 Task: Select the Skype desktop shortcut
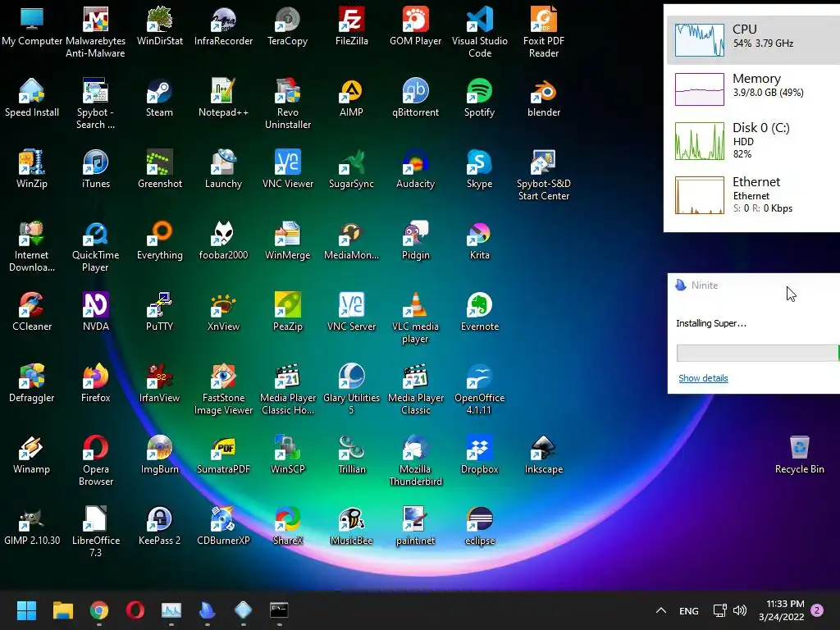tap(479, 169)
